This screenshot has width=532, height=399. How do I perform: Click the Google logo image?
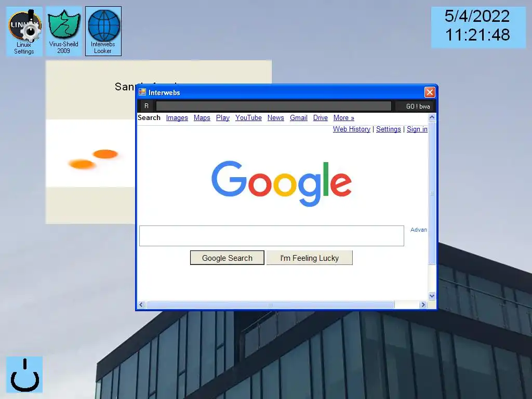pos(281,183)
